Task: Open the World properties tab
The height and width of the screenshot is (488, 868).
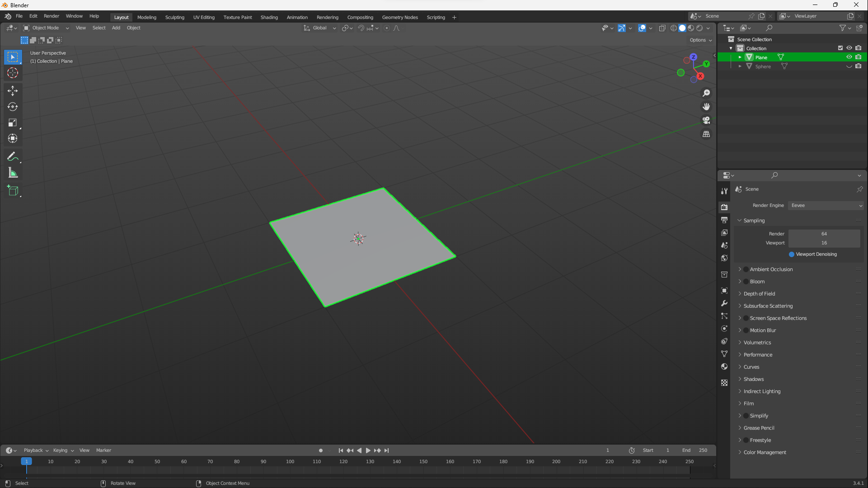Action: [x=724, y=258]
